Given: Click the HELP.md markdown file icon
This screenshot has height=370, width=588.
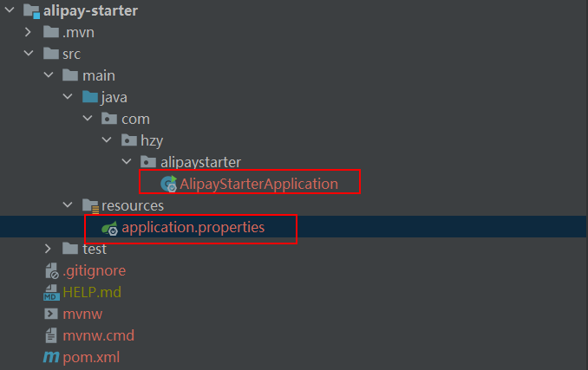Looking at the screenshot, I should (51, 292).
